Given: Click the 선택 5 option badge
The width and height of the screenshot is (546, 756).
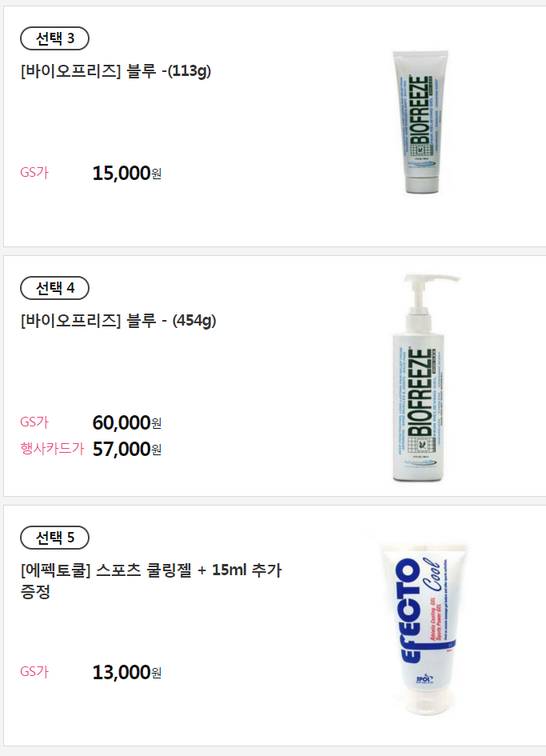Looking at the screenshot, I should pyautogui.click(x=54, y=538).
